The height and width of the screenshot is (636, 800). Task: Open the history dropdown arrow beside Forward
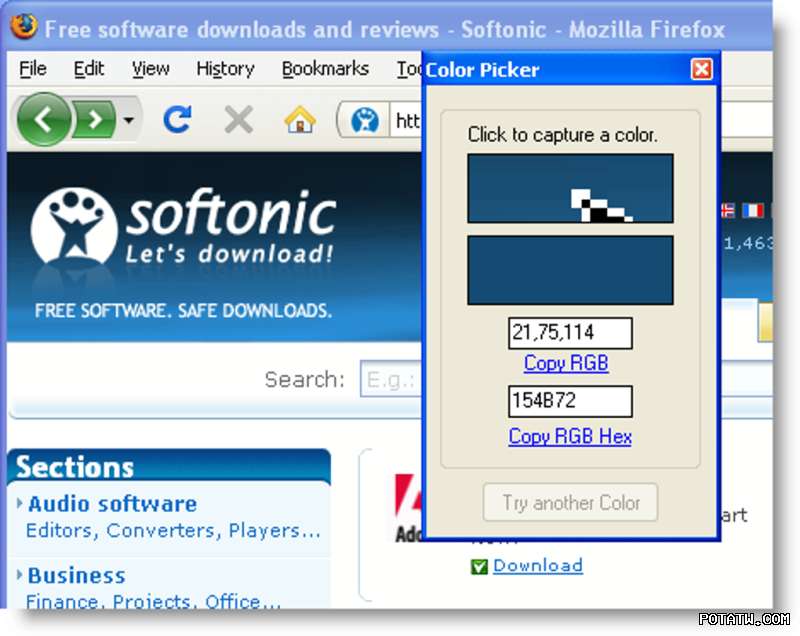(x=128, y=122)
